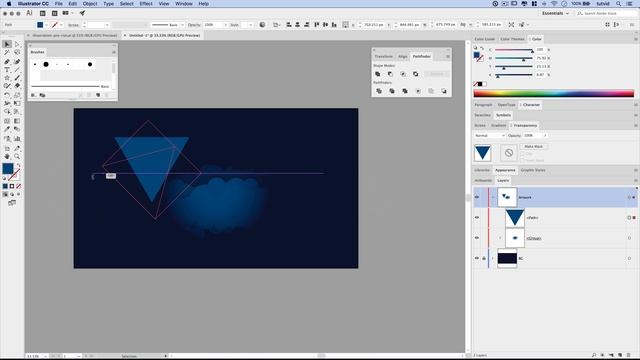Screen dimensions: 640x360
Task: Click the Unite shape mode in Pathfinder
Action: (x=378, y=74)
